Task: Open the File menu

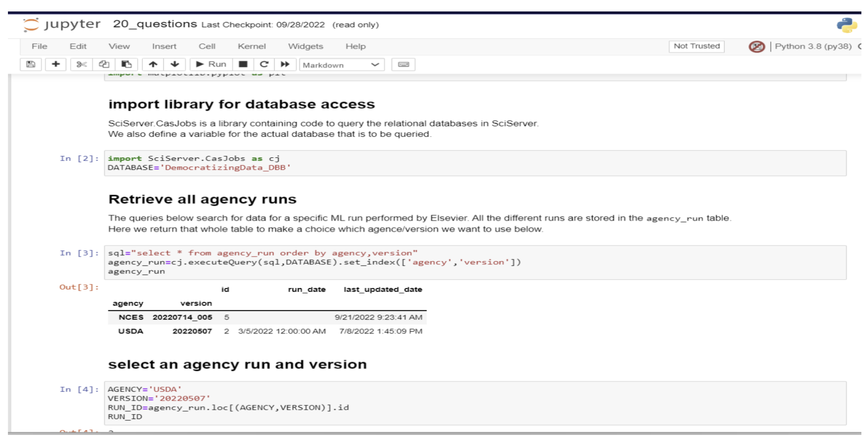Action: click(x=39, y=46)
